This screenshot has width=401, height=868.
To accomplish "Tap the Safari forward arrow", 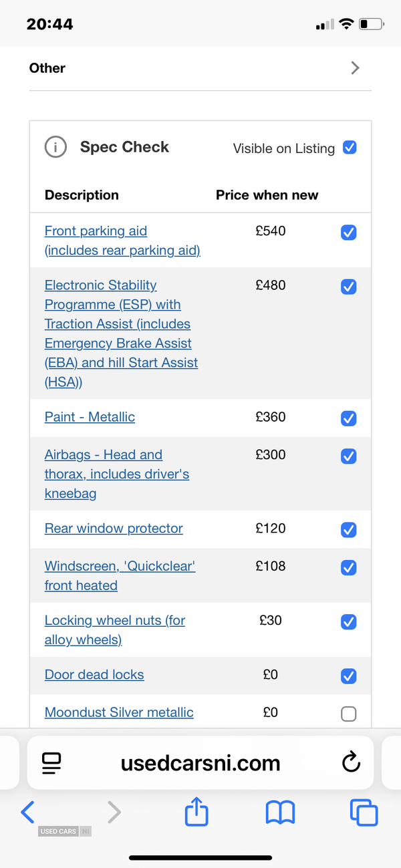I will point(114,812).
